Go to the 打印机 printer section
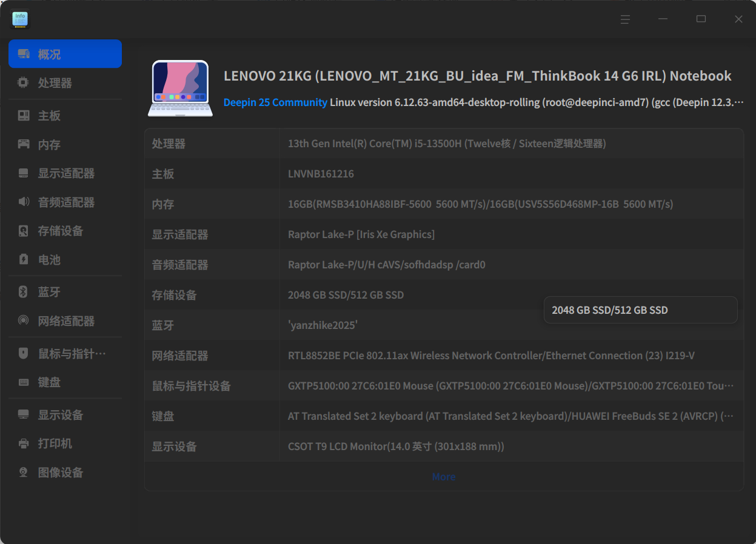Screen dimensions: 756x544 click(x=65, y=443)
